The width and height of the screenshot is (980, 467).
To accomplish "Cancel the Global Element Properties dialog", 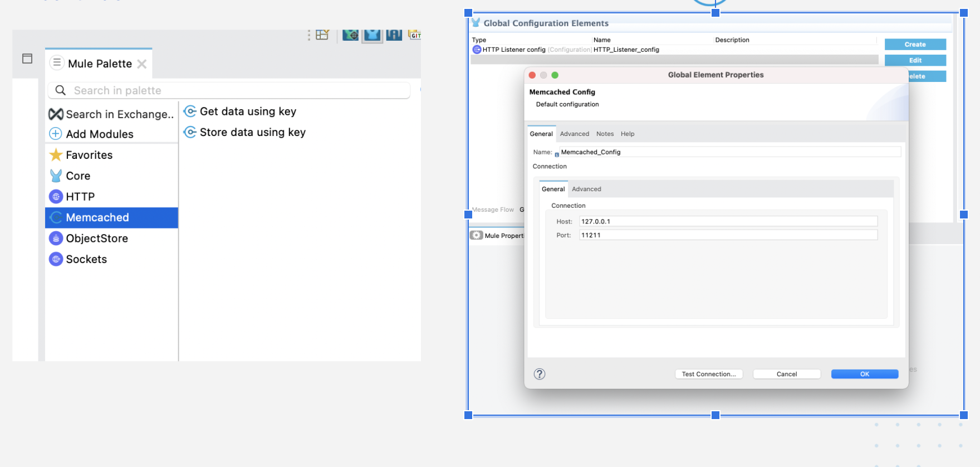I will tap(787, 374).
